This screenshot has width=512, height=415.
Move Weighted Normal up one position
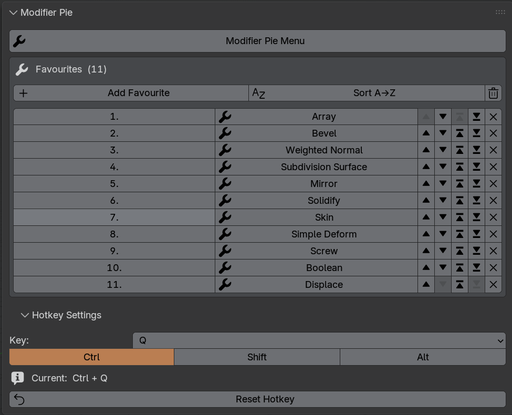(426, 150)
